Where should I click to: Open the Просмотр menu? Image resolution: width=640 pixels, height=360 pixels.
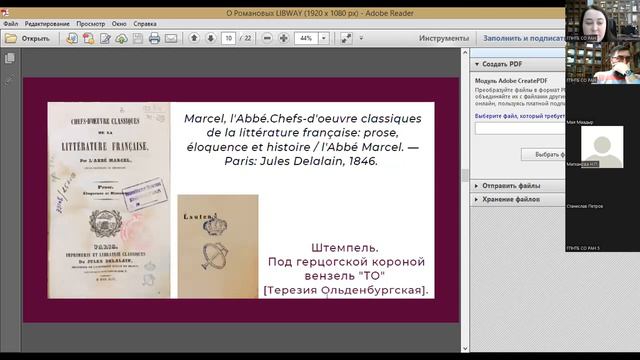point(91,24)
